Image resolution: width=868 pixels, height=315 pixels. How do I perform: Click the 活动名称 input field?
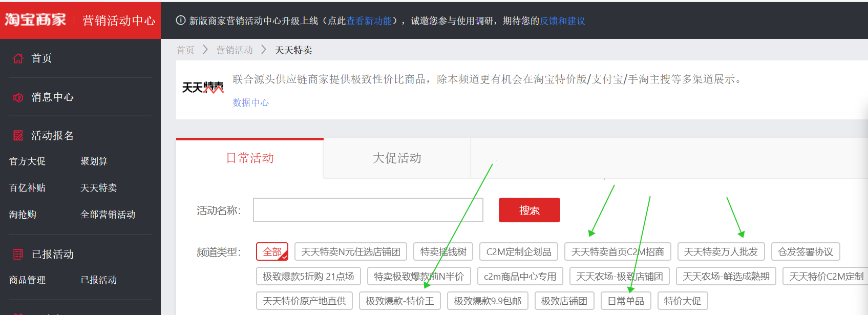[x=368, y=211]
